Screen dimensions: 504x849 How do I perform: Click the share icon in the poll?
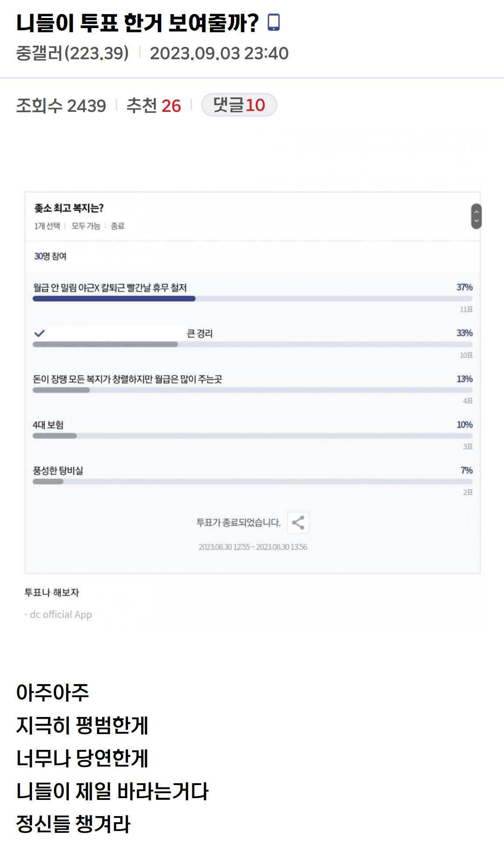298,522
